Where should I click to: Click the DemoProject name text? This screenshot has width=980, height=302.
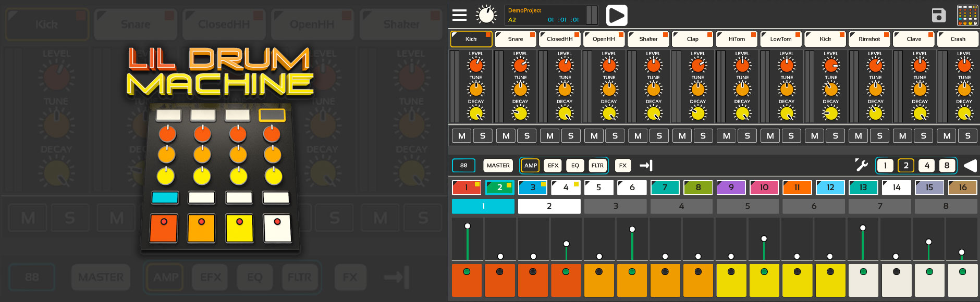[524, 10]
